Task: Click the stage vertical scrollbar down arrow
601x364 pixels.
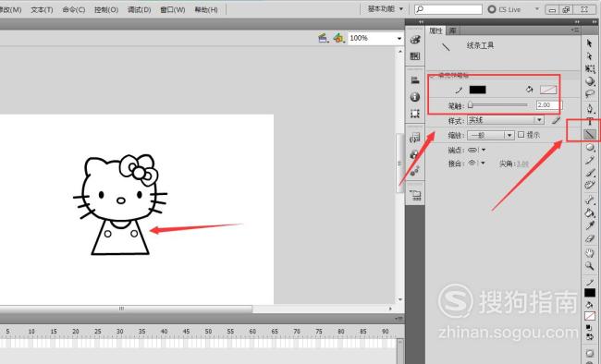Action: [x=400, y=299]
